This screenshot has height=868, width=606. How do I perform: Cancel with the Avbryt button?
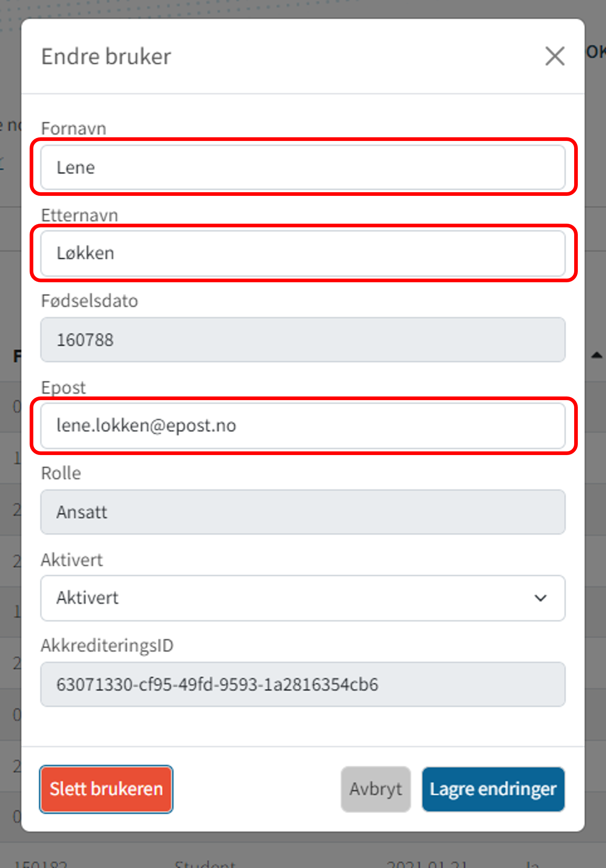(x=375, y=789)
